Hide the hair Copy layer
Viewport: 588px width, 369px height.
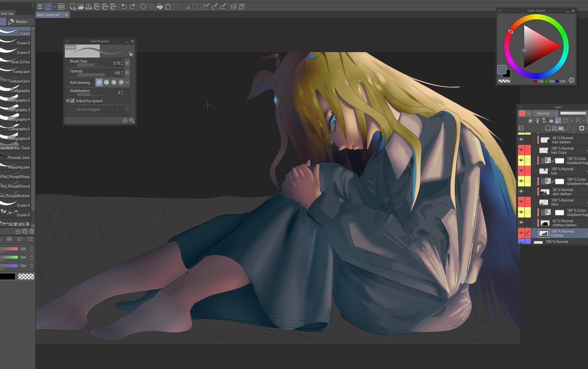point(521,150)
